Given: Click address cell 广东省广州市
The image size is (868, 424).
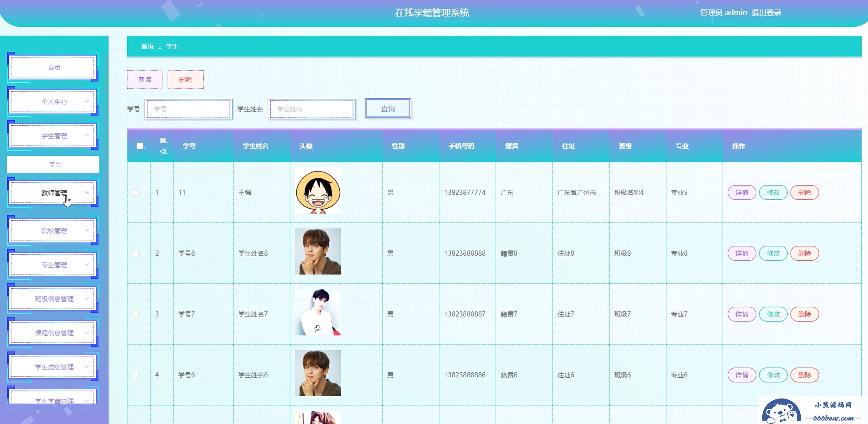Looking at the screenshot, I should point(576,192).
